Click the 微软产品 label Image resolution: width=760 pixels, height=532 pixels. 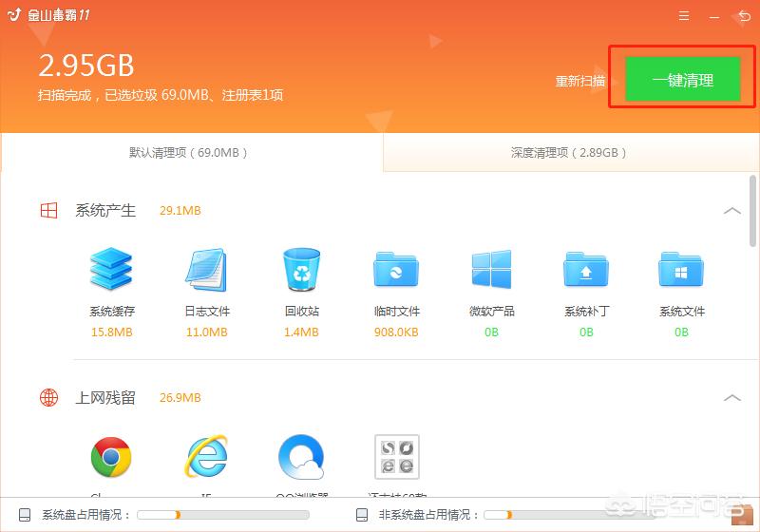tap(491, 311)
